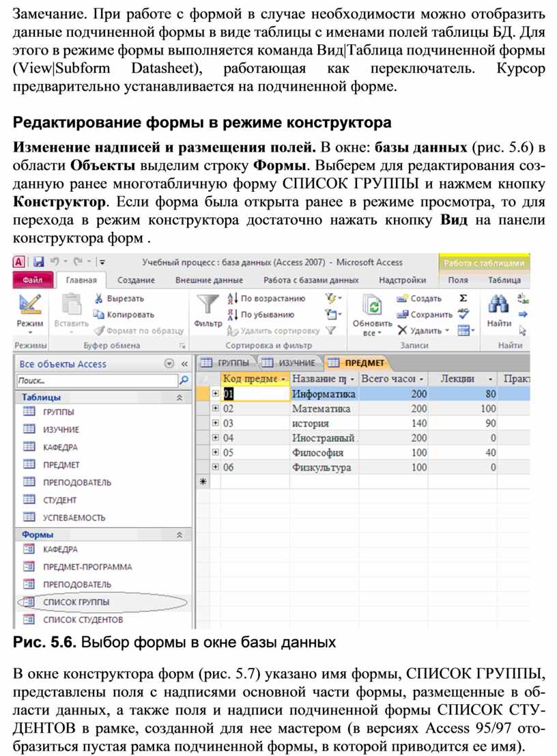Open the Всего часов column dropdown

421,380
